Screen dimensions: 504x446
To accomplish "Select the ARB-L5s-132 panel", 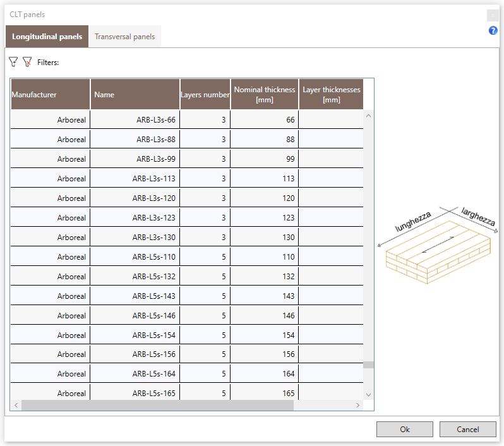I will (x=154, y=277).
